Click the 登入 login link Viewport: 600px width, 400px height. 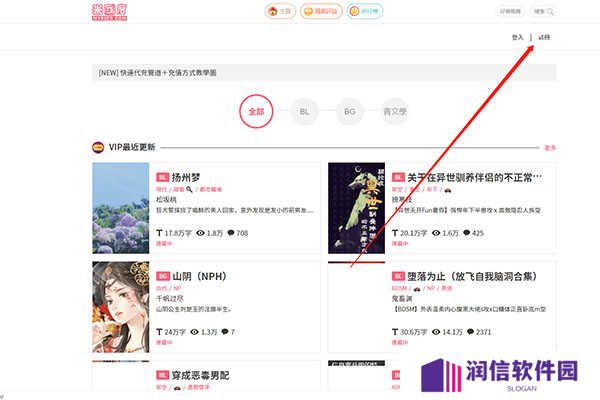point(517,37)
